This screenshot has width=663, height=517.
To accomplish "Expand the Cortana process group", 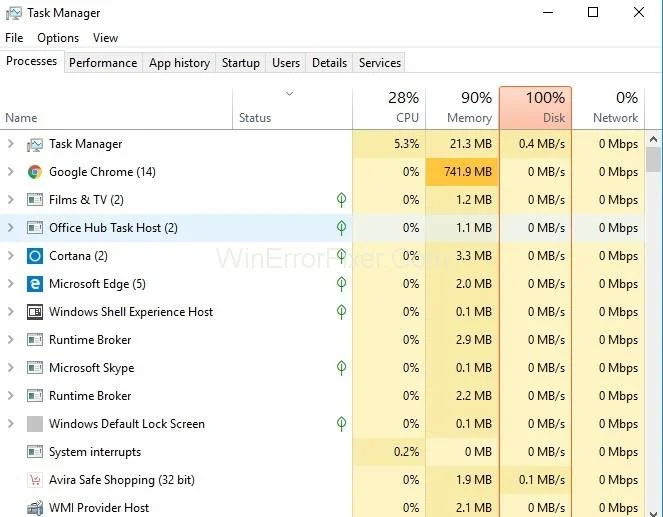I will [x=10, y=256].
